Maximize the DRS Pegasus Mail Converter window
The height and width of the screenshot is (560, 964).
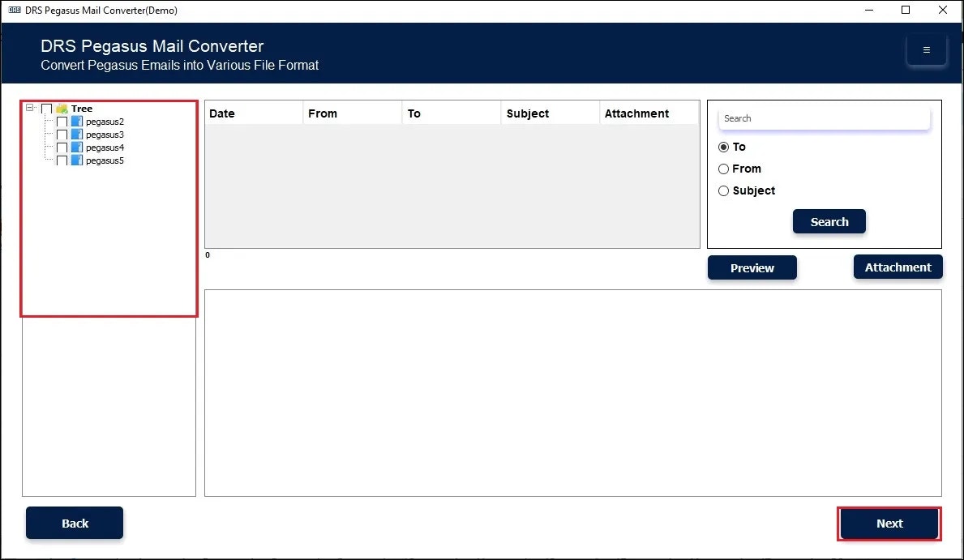(906, 10)
